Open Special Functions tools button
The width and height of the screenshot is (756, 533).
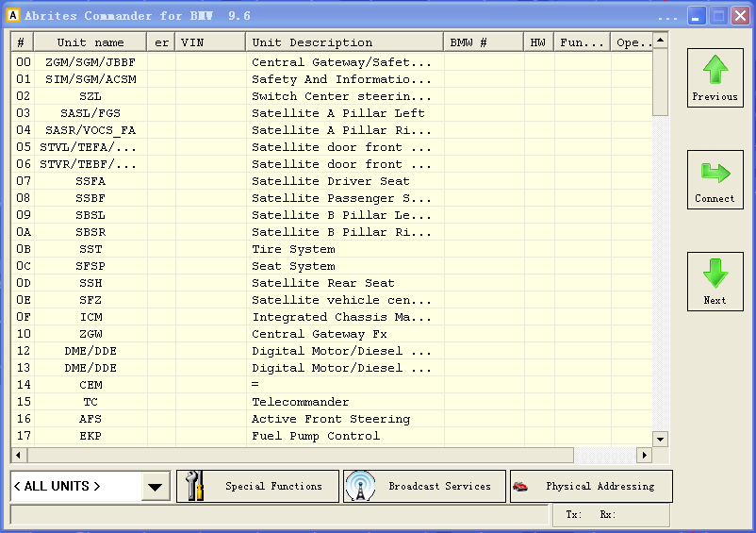(x=257, y=486)
